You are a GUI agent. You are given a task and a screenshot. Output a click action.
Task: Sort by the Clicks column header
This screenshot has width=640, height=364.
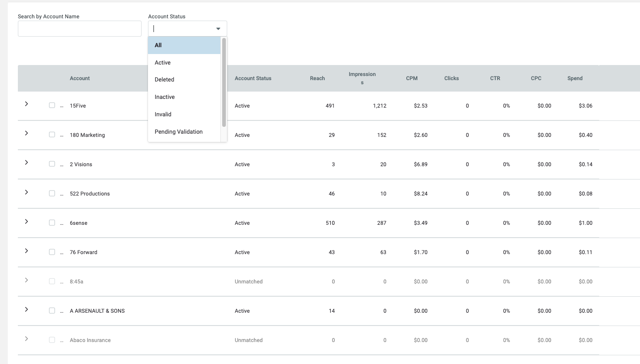pos(452,78)
